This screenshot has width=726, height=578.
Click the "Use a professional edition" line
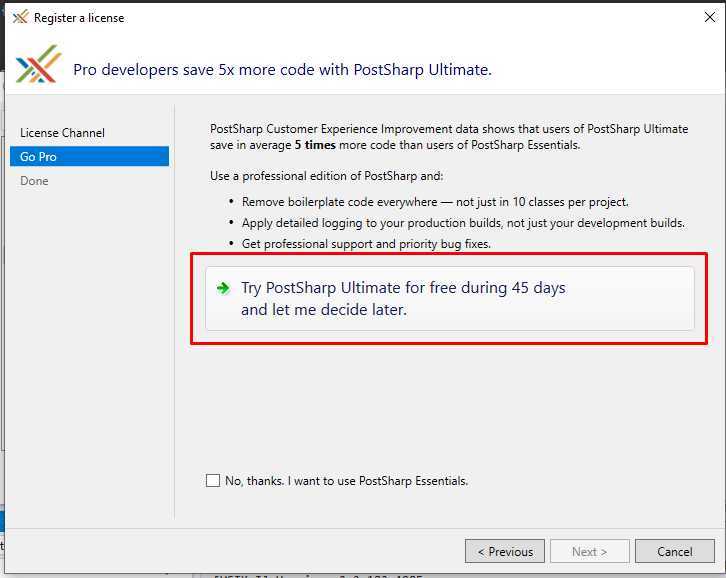[326, 176]
